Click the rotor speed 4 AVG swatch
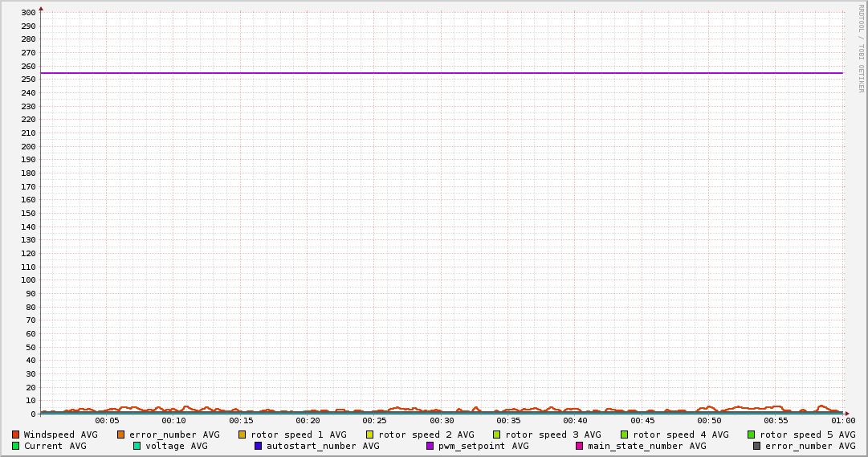868x457 pixels. pyautogui.click(x=625, y=435)
